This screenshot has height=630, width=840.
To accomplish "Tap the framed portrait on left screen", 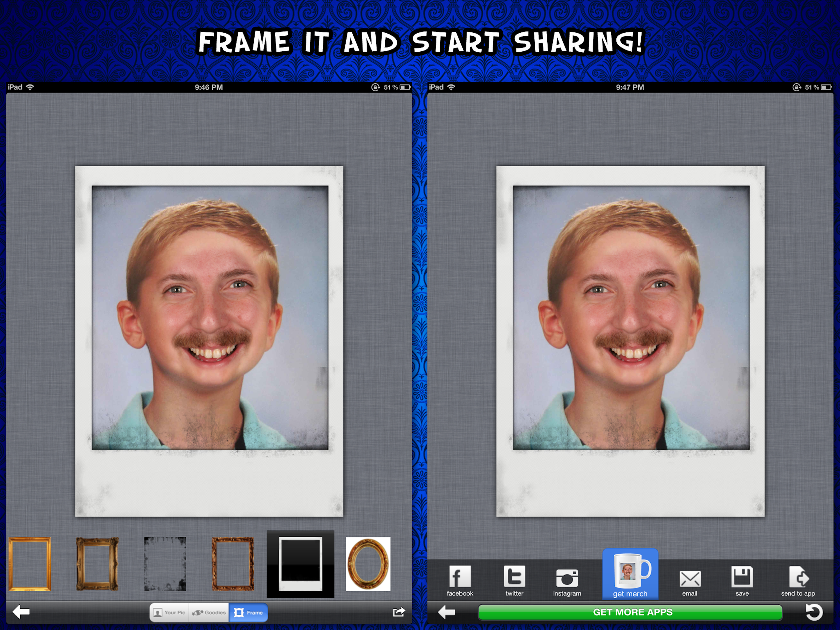I will 209,341.
